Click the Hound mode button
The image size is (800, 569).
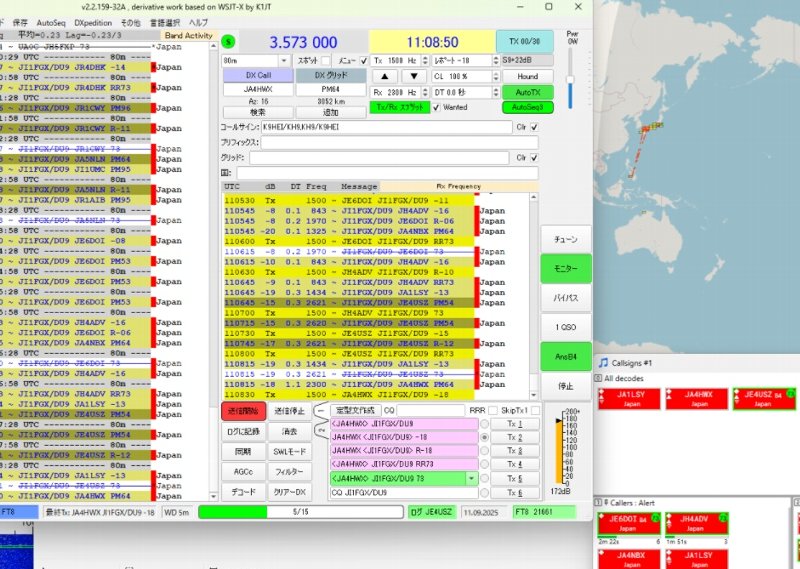click(x=527, y=76)
